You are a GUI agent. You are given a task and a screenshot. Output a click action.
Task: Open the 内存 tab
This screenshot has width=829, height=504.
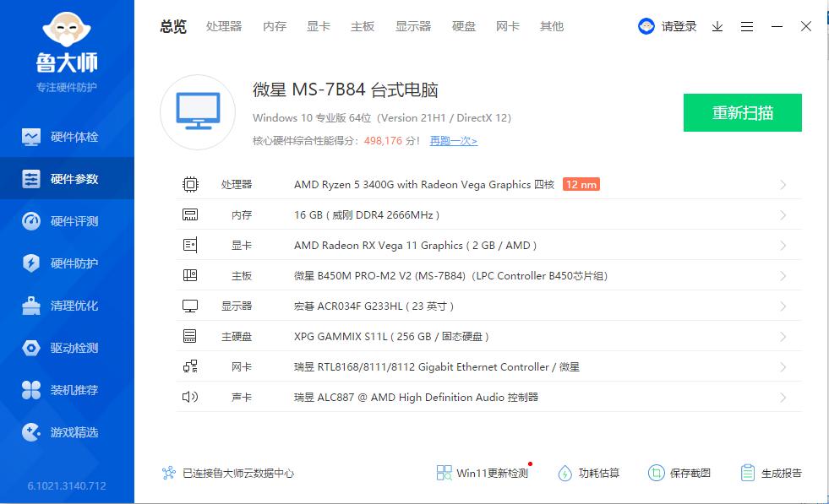tap(274, 26)
